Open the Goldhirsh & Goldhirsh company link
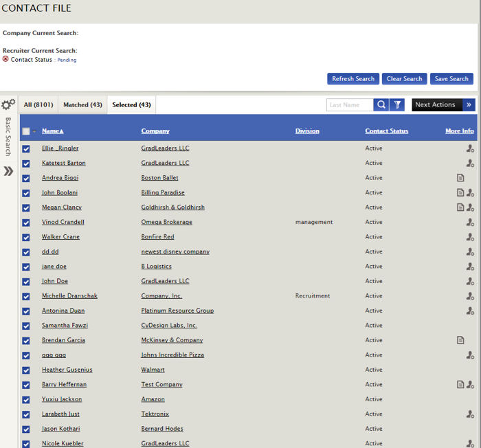 172,207
